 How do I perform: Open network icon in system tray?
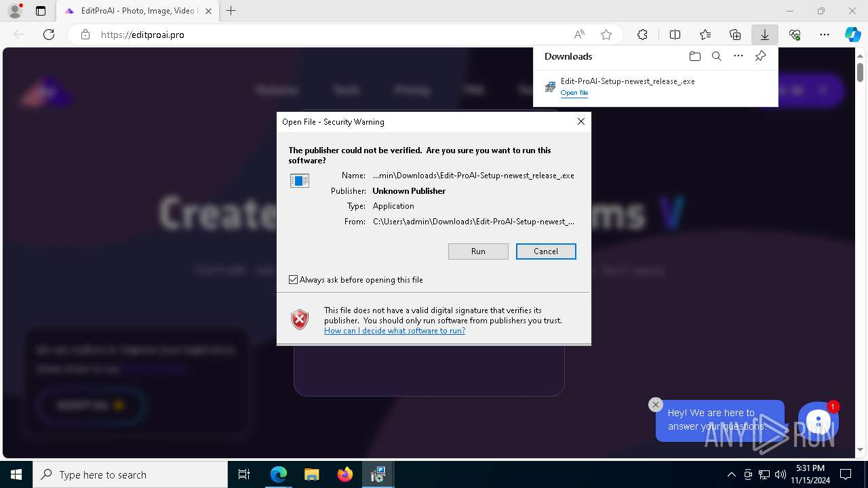tap(764, 474)
